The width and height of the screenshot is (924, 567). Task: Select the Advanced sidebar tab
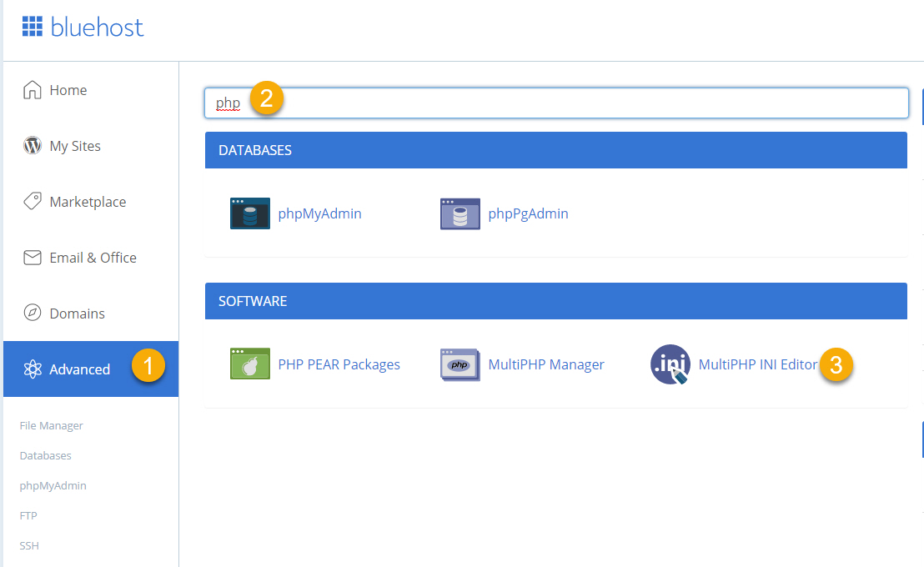(x=91, y=369)
